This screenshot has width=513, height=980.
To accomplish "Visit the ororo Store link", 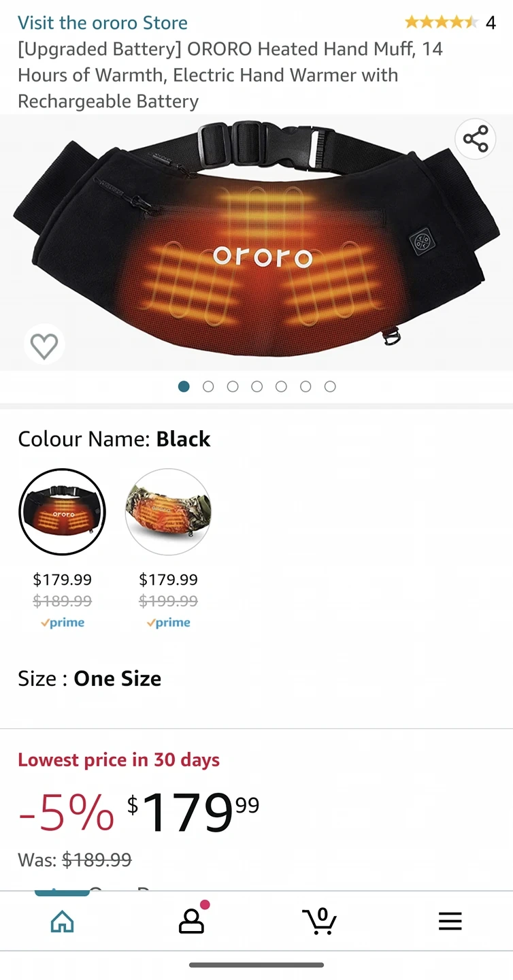I will point(103,22).
